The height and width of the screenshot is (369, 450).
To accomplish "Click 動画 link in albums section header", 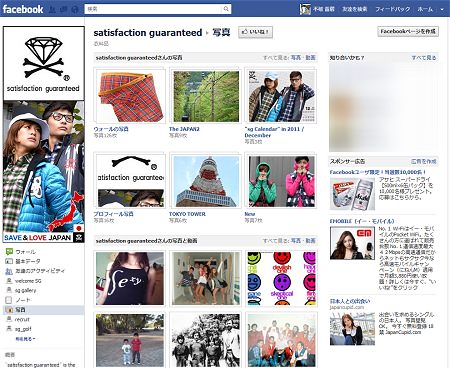I will (x=310, y=58).
